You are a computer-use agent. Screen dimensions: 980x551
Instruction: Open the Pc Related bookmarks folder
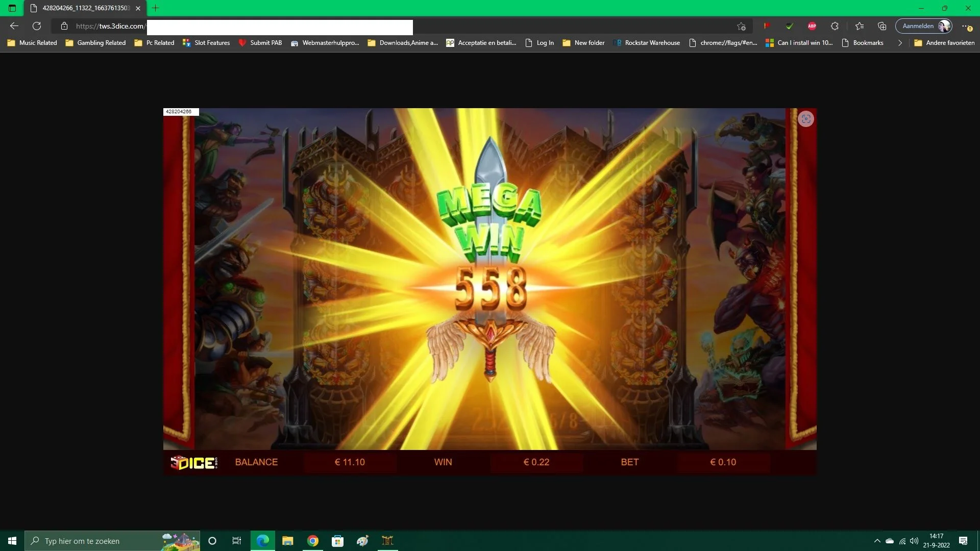coord(154,43)
